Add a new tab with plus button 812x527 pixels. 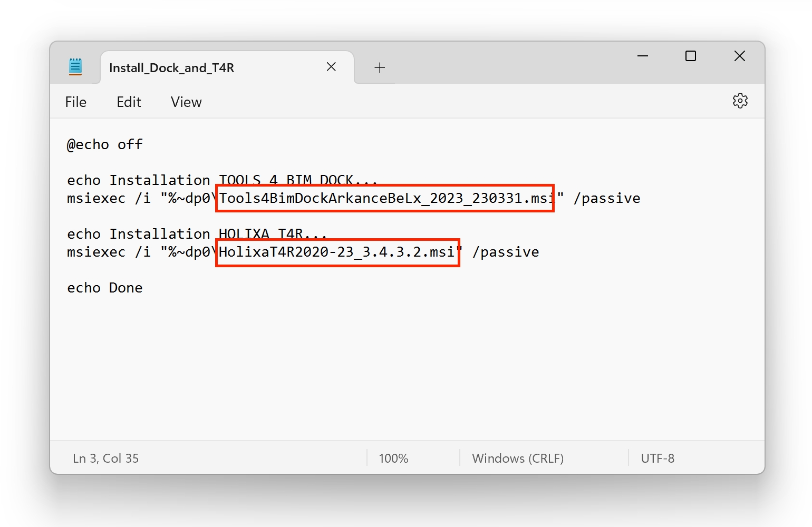(x=380, y=67)
